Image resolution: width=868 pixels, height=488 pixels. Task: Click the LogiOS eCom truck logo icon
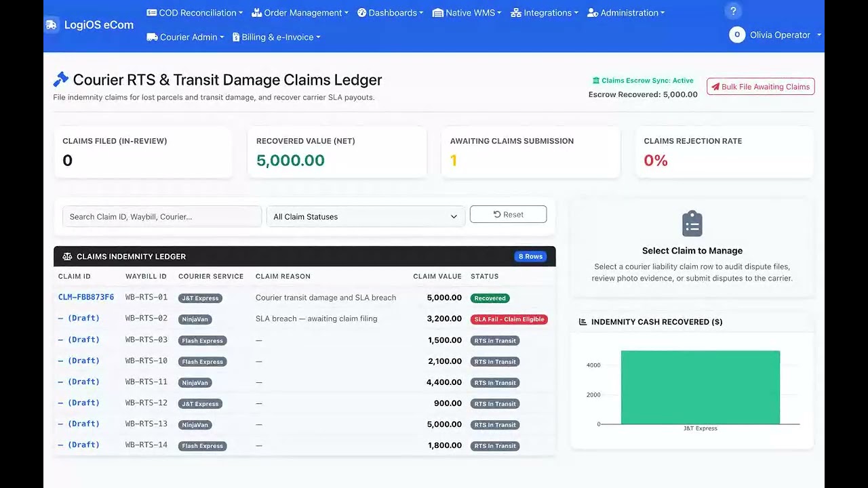[52, 25]
